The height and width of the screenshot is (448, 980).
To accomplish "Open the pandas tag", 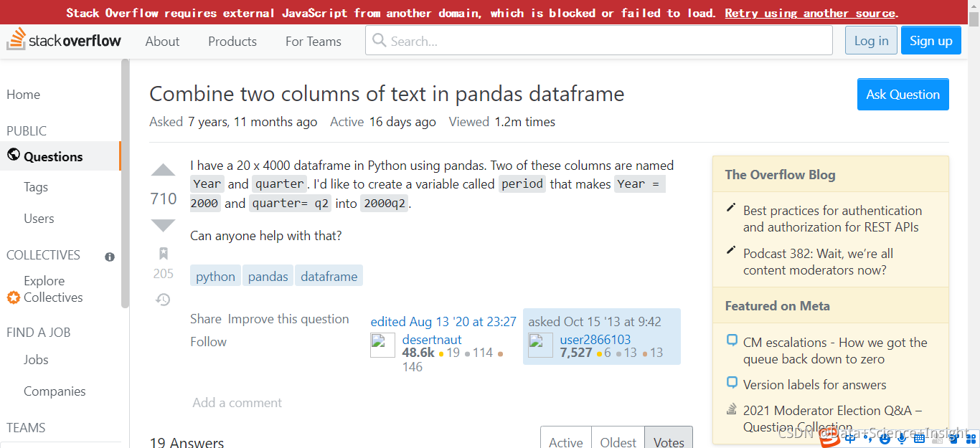I will pos(268,275).
